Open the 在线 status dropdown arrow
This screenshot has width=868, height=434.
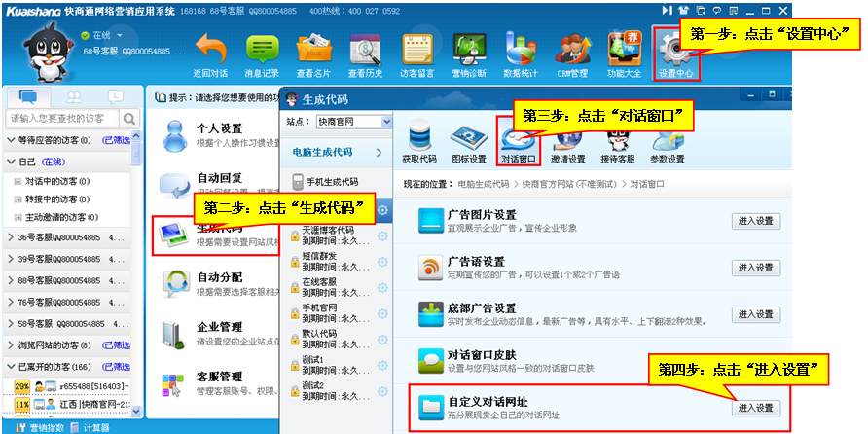click(119, 35)
